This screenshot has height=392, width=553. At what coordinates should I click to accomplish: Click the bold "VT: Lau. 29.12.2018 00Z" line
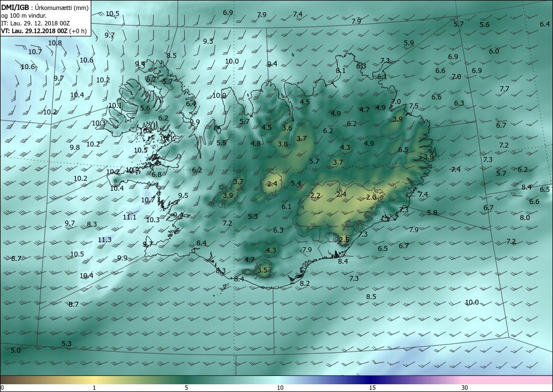click(34, 31)
